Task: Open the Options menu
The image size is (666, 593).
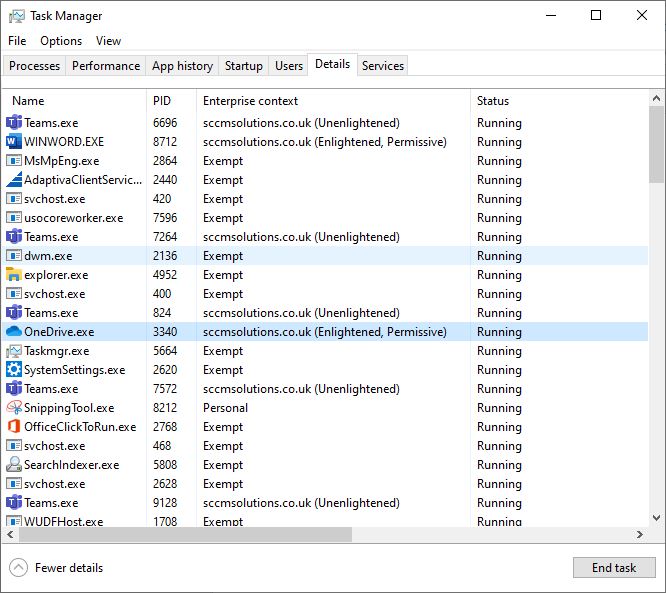Action: click(61, 41)
